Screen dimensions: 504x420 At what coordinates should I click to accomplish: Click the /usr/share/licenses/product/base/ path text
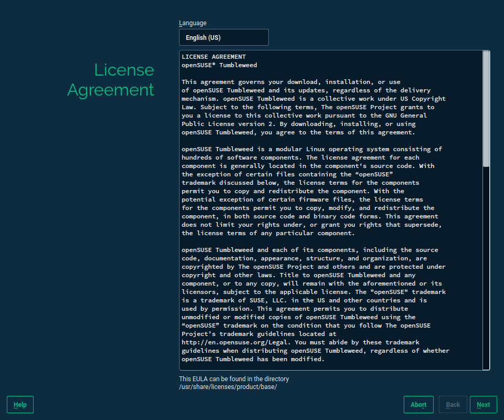point(228,387)
